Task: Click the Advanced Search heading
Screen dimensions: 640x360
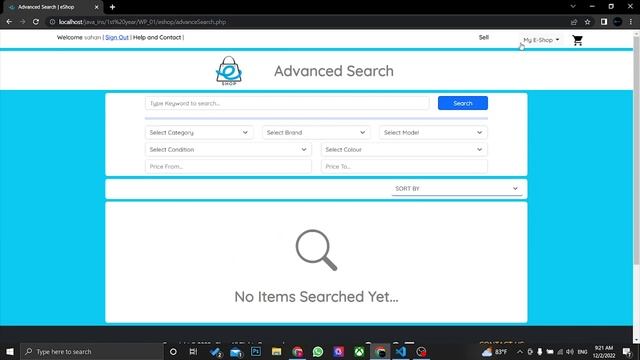Action: point(334,71)
